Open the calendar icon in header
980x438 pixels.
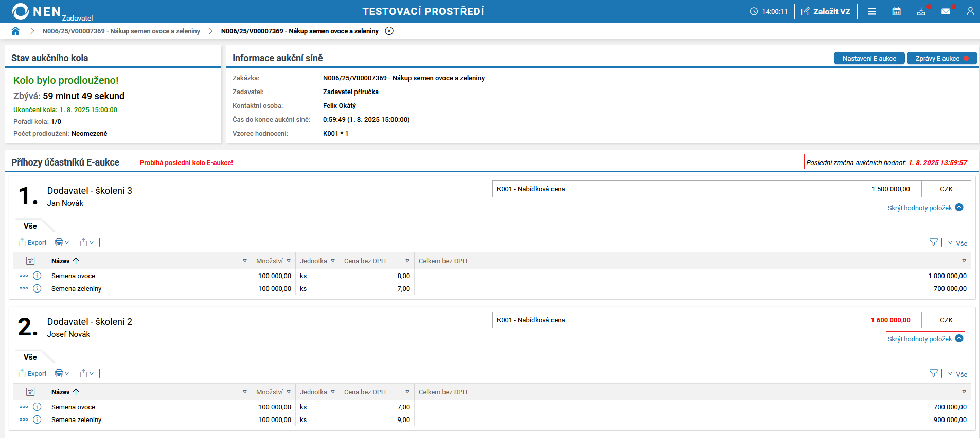pyautogui.click(x=896, y=11)
